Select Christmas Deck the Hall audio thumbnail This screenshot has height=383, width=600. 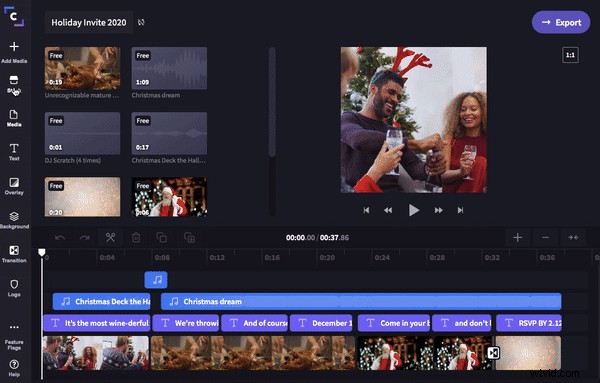pos(169,133)
